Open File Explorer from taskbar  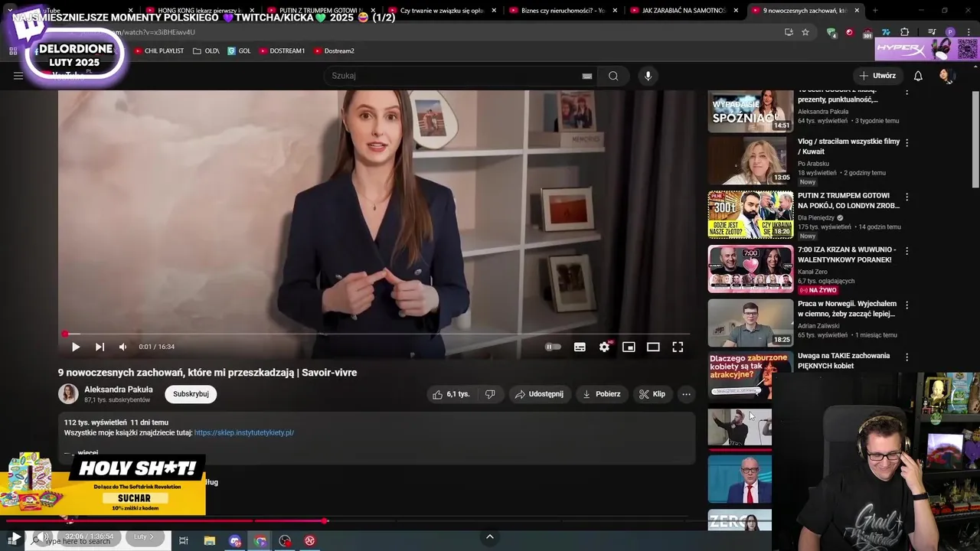[x=210, y=540]
